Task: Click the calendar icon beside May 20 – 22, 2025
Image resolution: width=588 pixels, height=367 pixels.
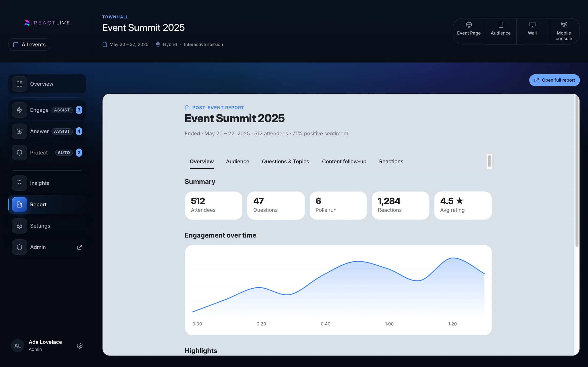Action: click(x=105, y=44)
